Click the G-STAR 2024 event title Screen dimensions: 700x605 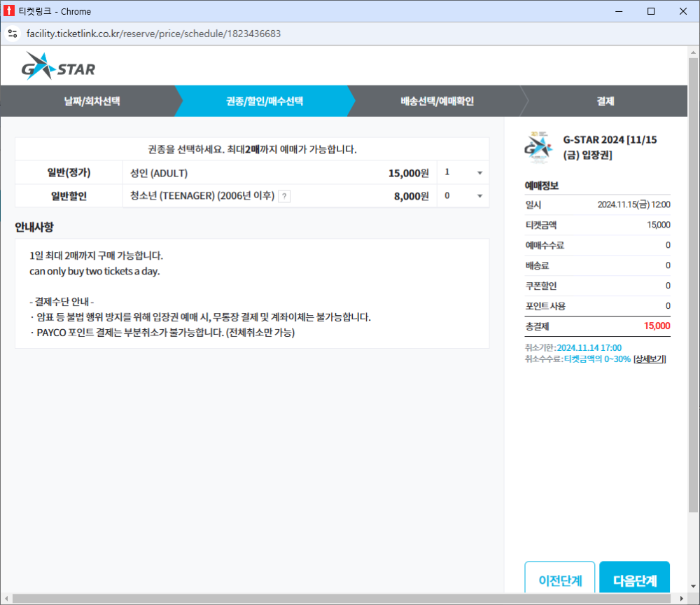click(610, 147)
